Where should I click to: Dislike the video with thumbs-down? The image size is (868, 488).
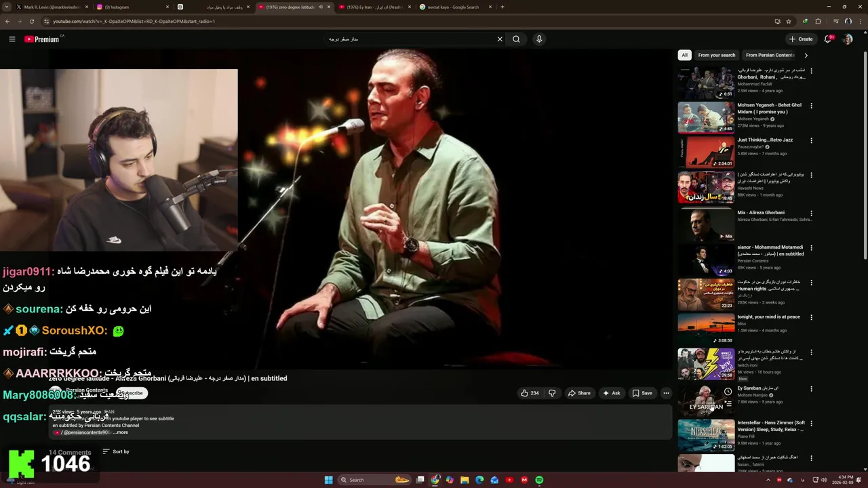[x=552, y=393]
